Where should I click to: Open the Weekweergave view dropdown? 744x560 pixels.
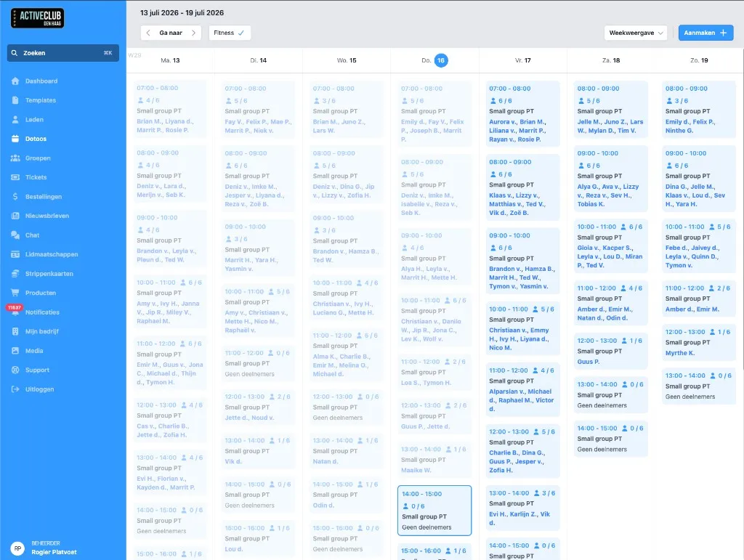point(636,33)
